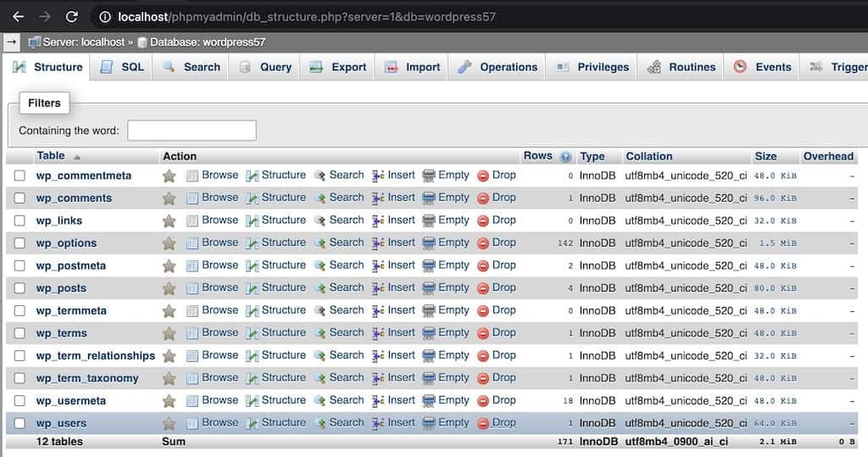Click Search link for wp_term_relationships
Viewport: 868px width, 457px height.
pyautogui.click(x=347, y=355)
